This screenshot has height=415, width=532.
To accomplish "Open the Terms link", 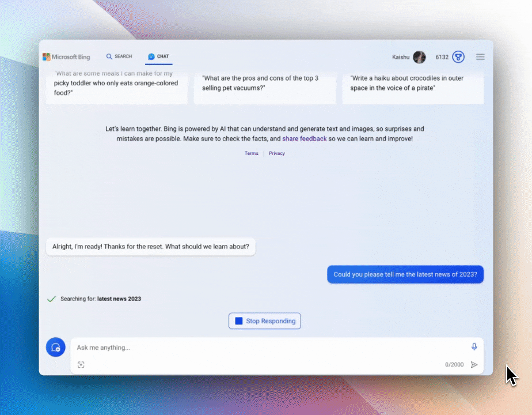I will 252,153.
